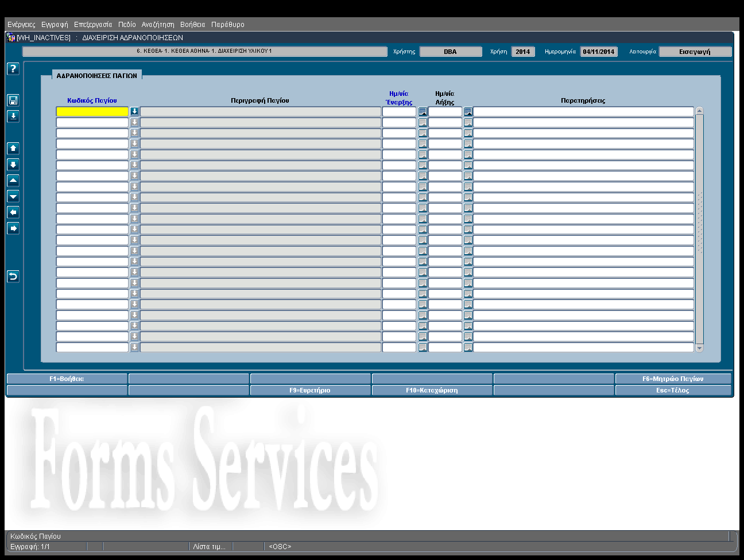The height and width of the screenshot is (560, 744).
Task: Click the Χρήστης field showing DBA
Action: tap(451, 52)
